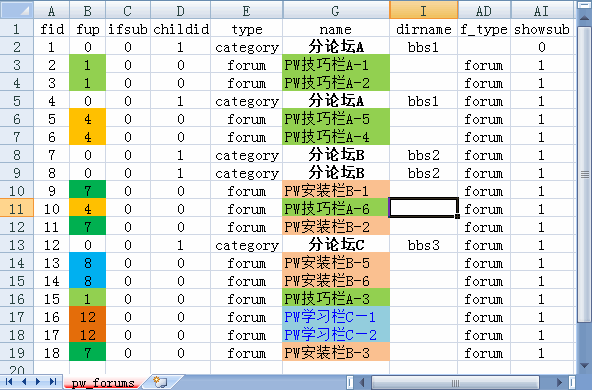This screenshot has width=592, height=390.
Task: Select cell 'PW技巧栏A-1'
Action: tap(336, 65)
